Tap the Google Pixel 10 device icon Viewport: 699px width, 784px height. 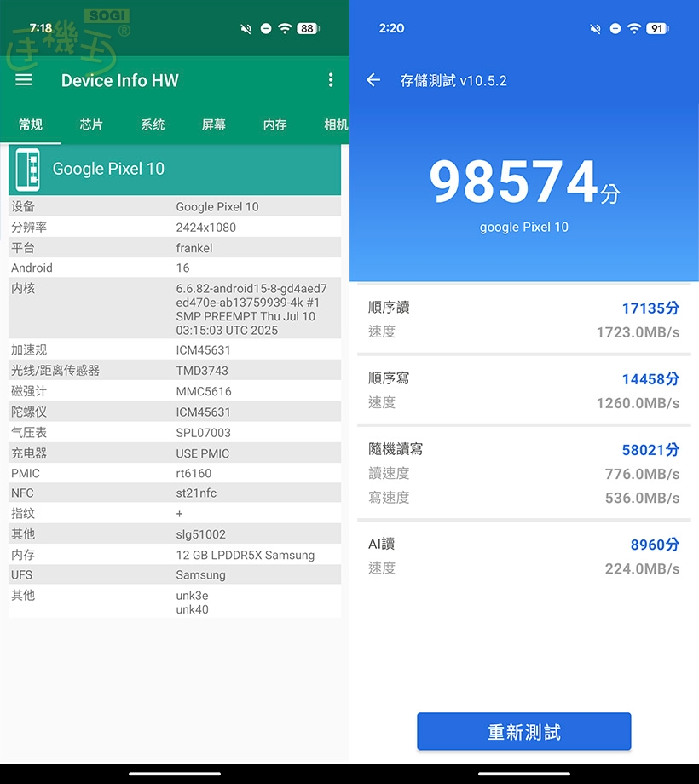pos(28,170)
